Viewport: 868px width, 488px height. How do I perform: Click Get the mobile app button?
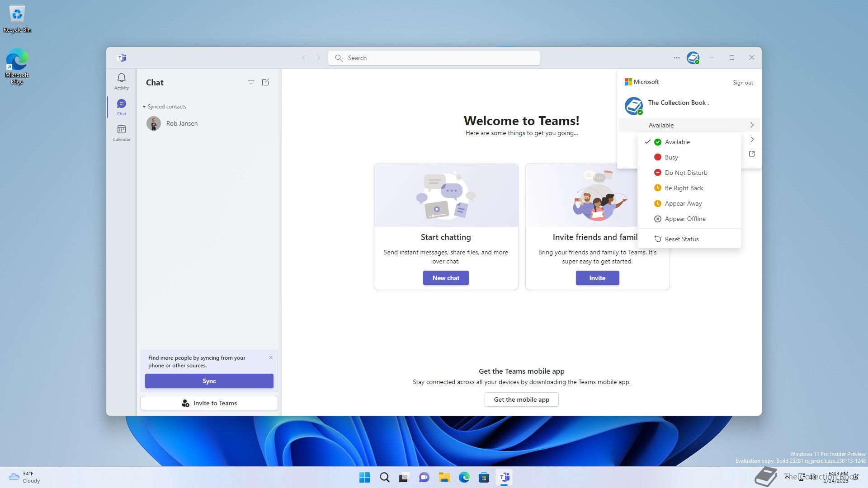click(x=521, y=399)
